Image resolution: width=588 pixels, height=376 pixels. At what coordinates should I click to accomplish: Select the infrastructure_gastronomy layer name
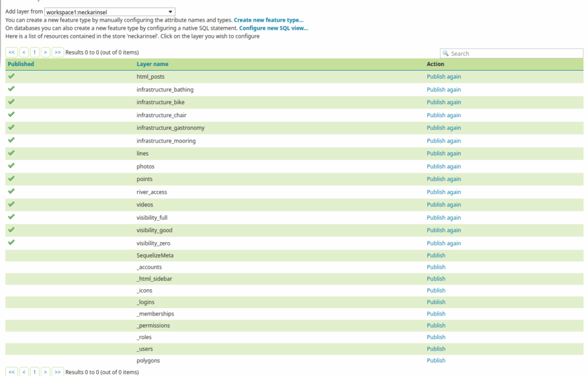coord(171,128)
